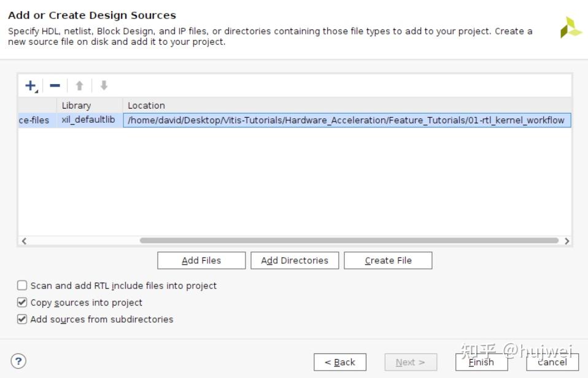The image size is (588, 378).
Task: Select the xil_defaultlib library cell
Action: [88, 120]
